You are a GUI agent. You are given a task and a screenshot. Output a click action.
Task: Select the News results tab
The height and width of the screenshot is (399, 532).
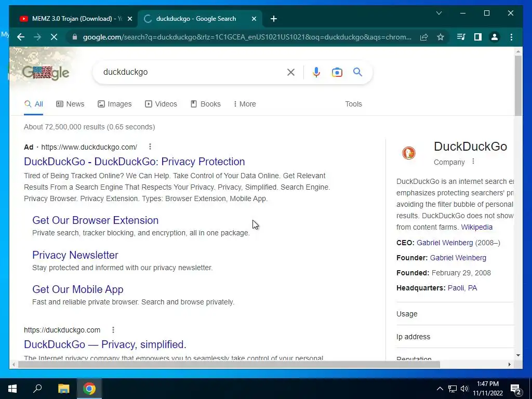(70, 104)
